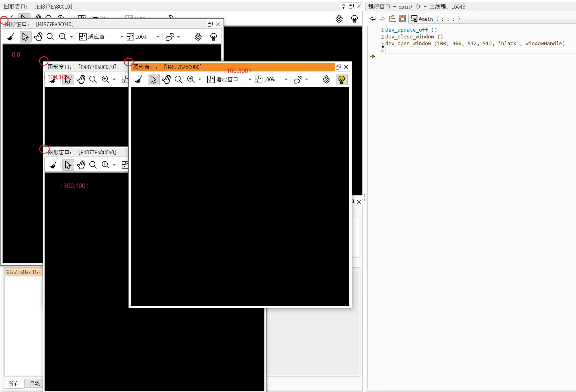Go back with program window left arrow
The image size is (576, 392).
coord(372,19)
